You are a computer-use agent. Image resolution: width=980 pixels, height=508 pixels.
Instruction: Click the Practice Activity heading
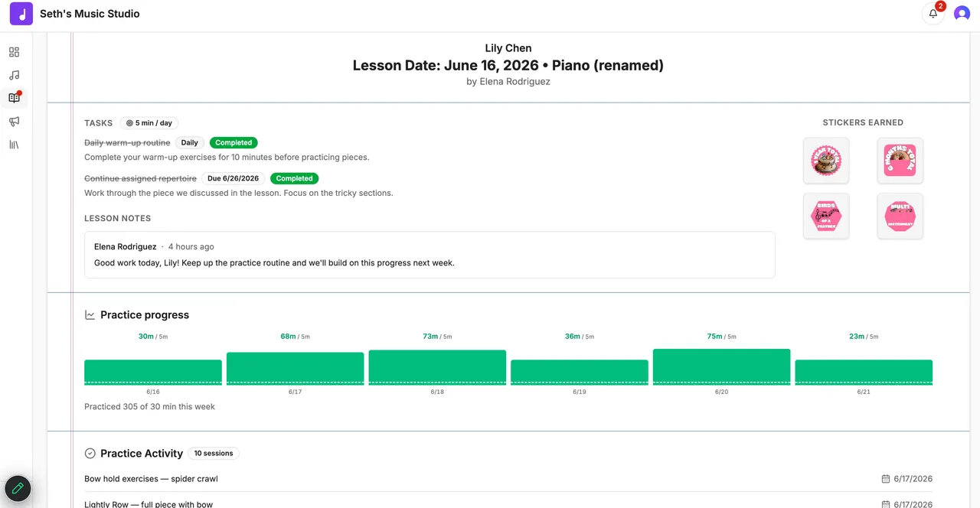point(142,453)
